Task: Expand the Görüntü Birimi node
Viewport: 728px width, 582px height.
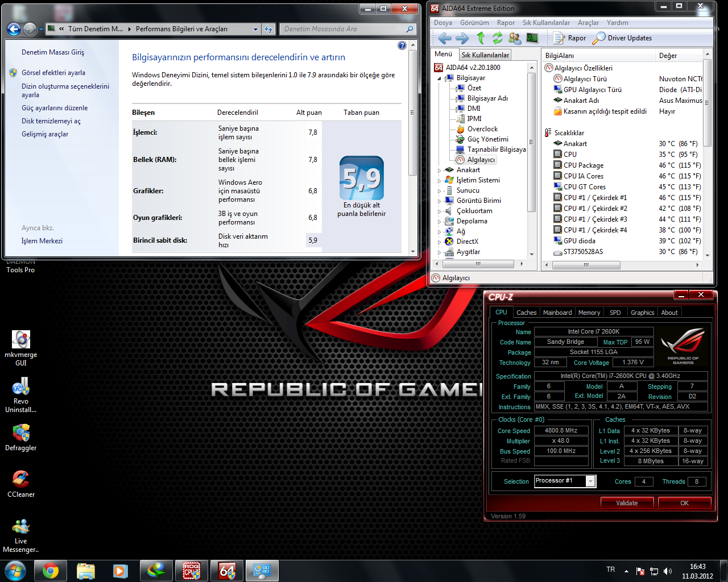Action: coord(439,201)
